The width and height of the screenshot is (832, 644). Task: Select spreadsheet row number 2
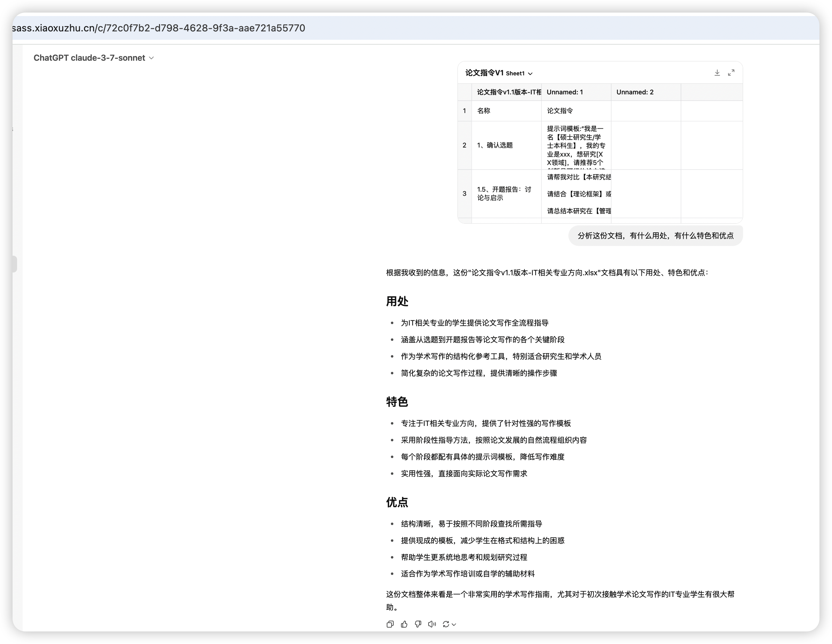(464, 145)
